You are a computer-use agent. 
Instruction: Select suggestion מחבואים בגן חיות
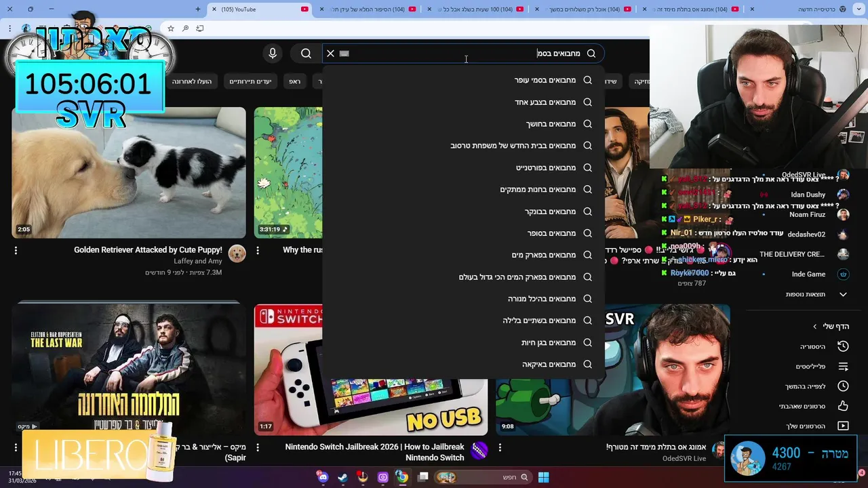(x=463, y=342)
